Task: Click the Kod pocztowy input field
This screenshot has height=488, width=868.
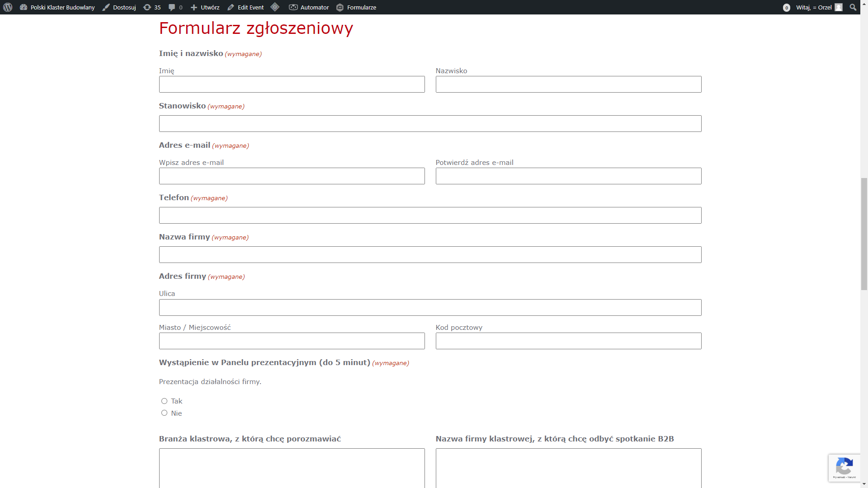Action: (568, 341)
